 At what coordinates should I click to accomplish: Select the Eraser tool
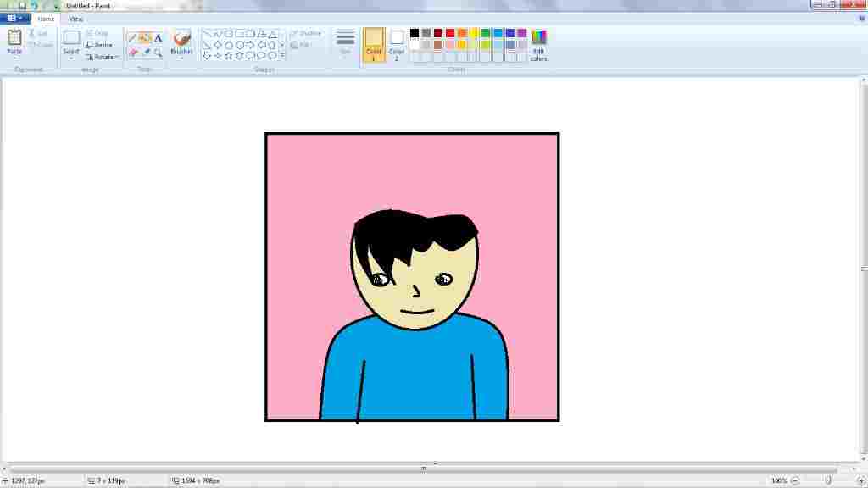[133, 53]
